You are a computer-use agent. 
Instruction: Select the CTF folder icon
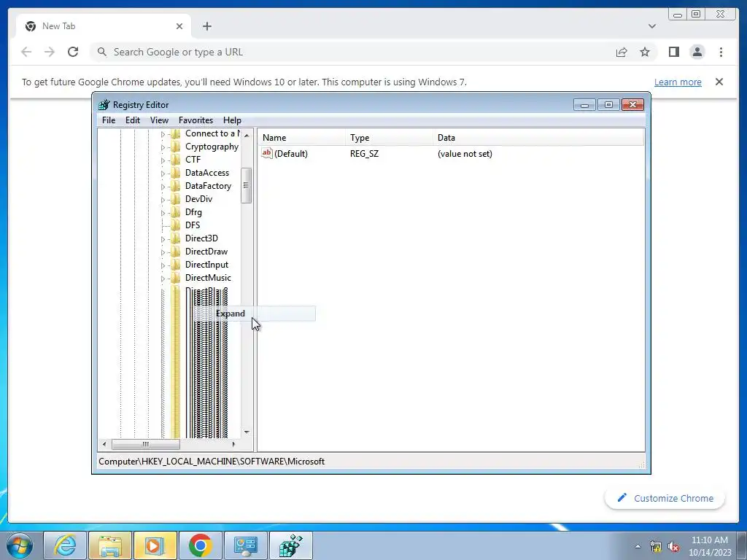[176, 160]
